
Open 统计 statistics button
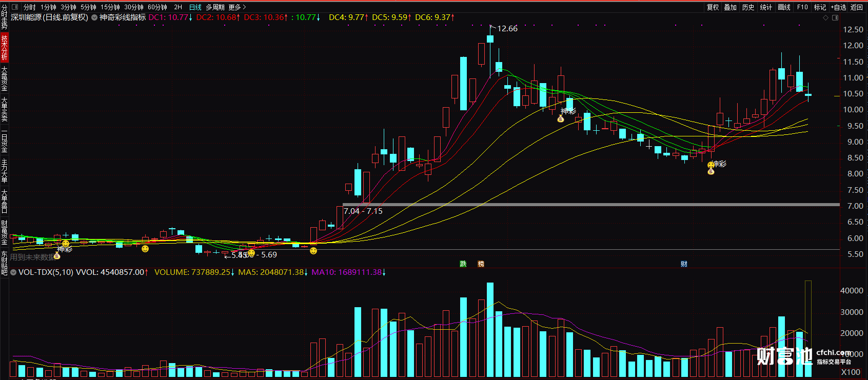pos(766,7)
